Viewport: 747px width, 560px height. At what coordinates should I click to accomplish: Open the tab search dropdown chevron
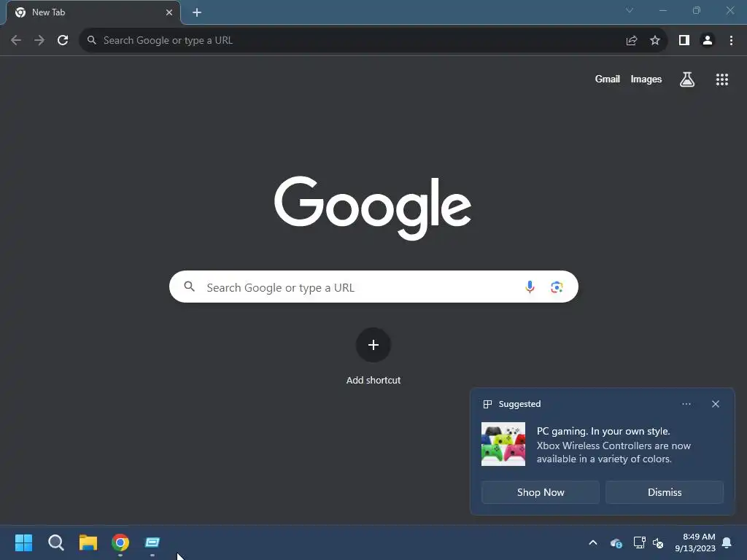point(630,10)
